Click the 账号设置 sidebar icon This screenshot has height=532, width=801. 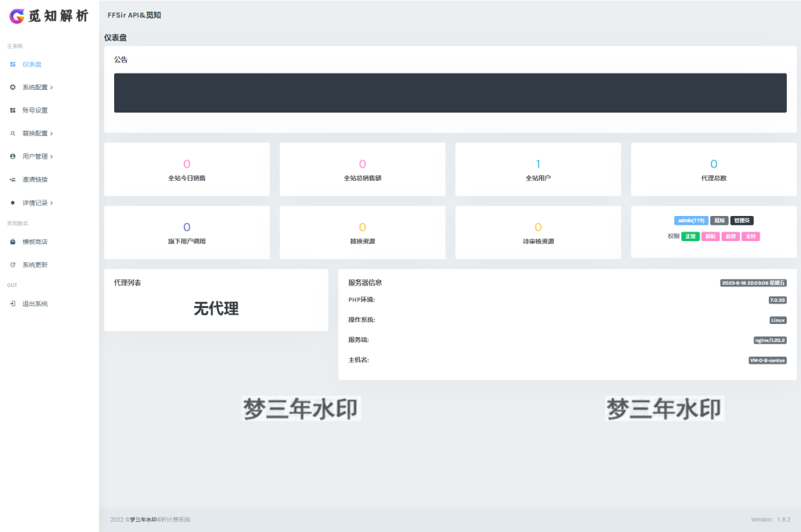pyautogui.click(x=13, y=110)
